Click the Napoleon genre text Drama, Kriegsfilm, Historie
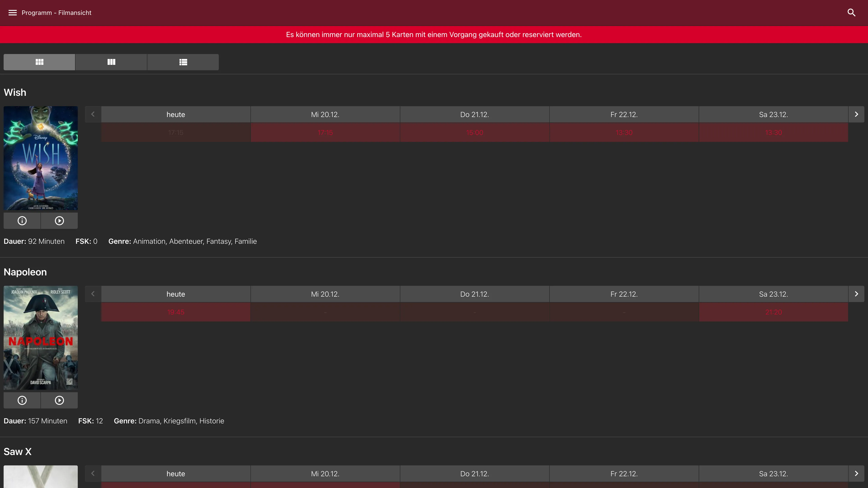The width and height of the screenshot is (868, 488). click(181, 421)
